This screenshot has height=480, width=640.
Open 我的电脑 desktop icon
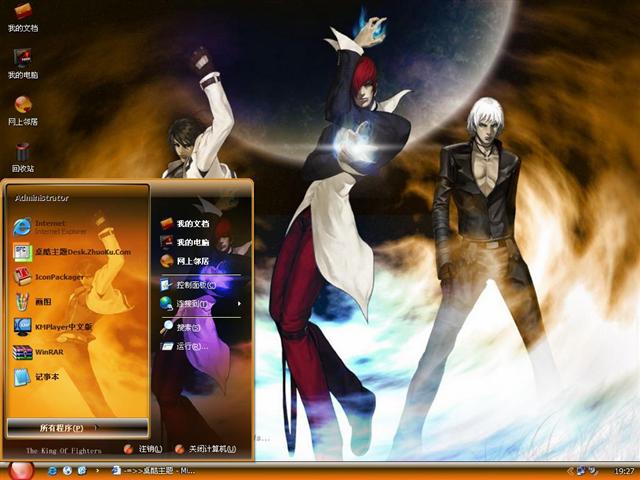tap(23, 63)
